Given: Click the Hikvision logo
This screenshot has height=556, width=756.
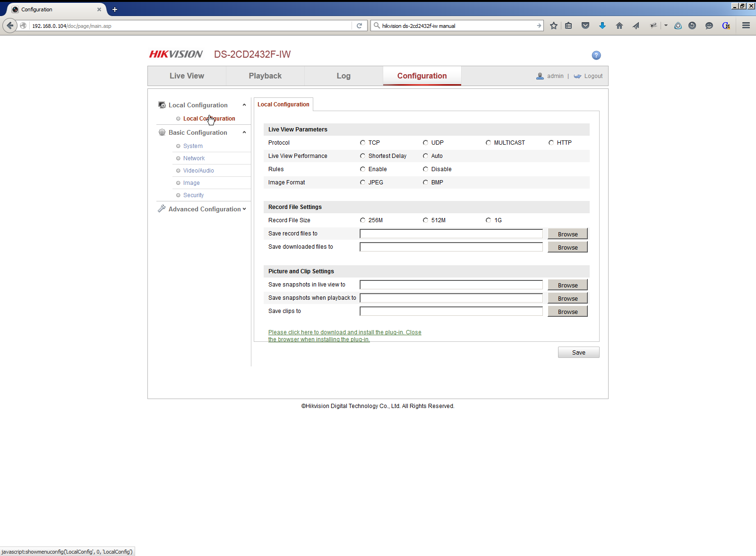Looking at the screenshot, I should coord(176,54).
